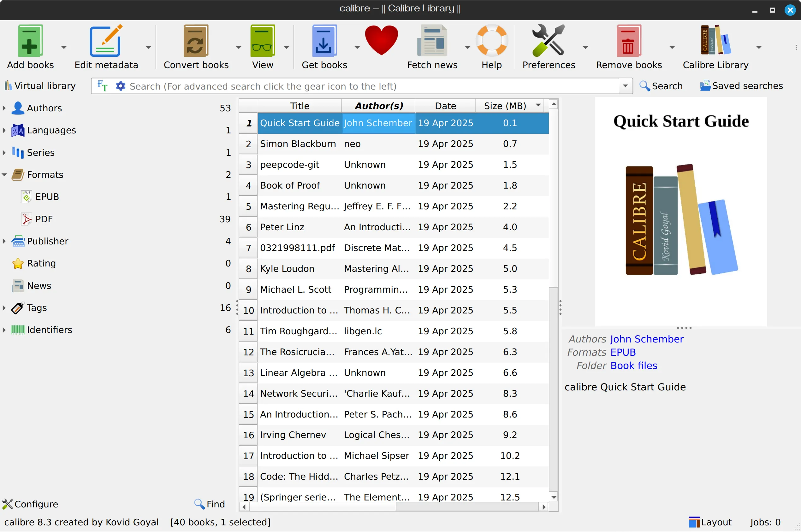Open the Layout options
801x532 pixels.
(x=710, y=522)
